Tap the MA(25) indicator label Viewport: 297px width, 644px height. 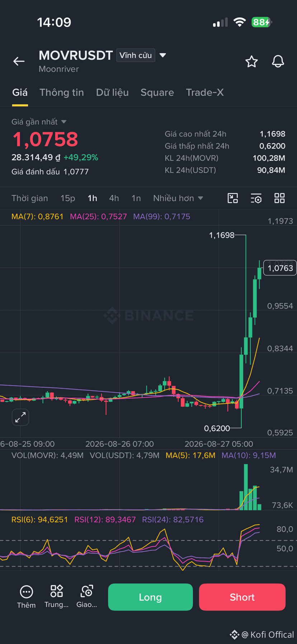(x=98, y=217)
